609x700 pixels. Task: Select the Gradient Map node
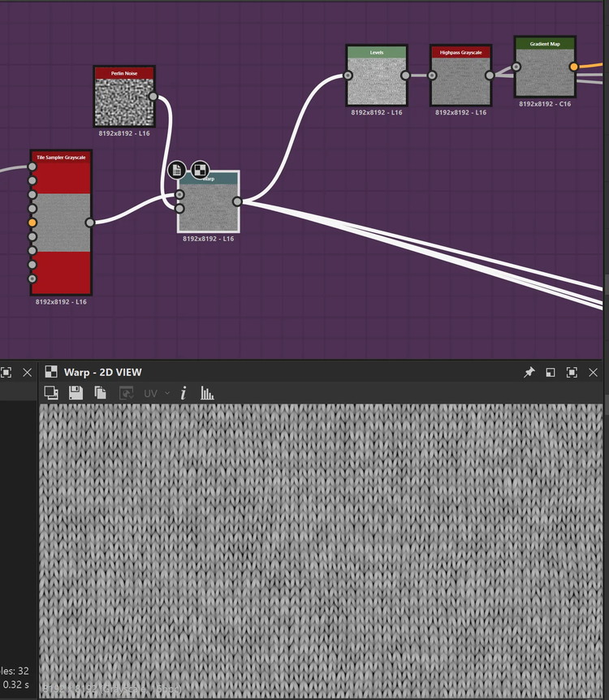tap(545, 71)
